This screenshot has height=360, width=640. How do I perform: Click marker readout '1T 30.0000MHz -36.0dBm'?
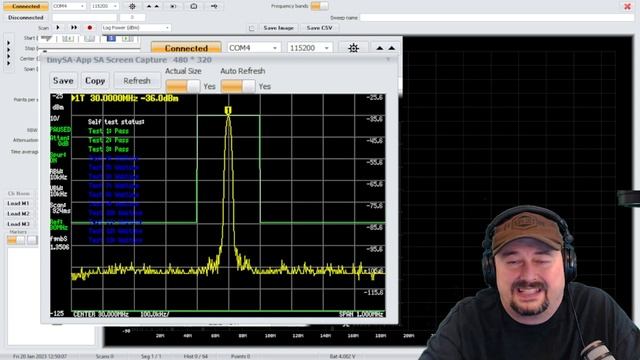pos(125,98)
